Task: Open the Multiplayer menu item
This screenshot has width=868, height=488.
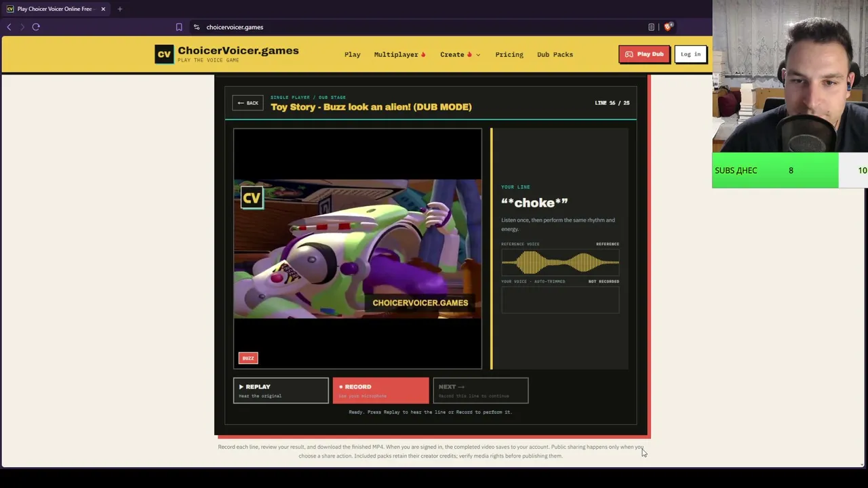Action: [399, 54]
